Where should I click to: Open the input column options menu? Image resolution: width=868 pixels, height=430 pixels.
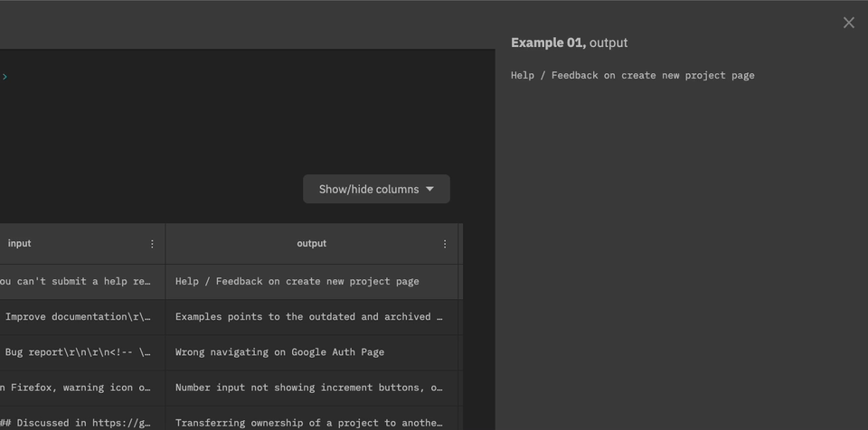coord(152,244)
